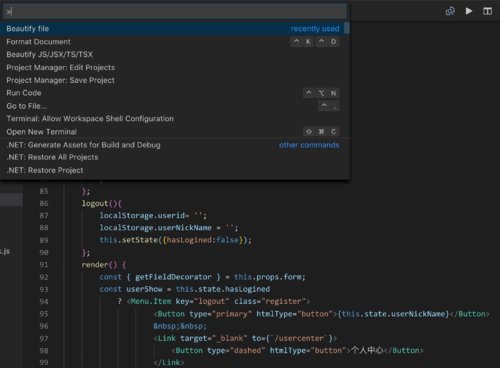
Task: Click the Button type="dashed" tag
Action: (x=261, y=351)
